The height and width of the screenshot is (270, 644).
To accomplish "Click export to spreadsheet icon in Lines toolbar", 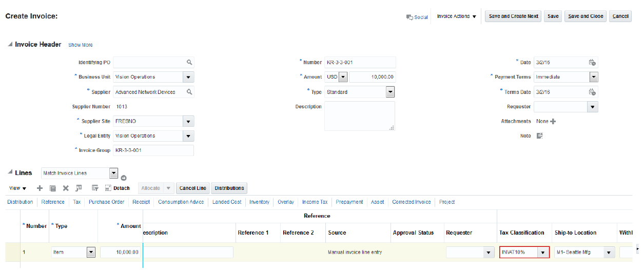I will pyautogui.click(x=79, y=188).
